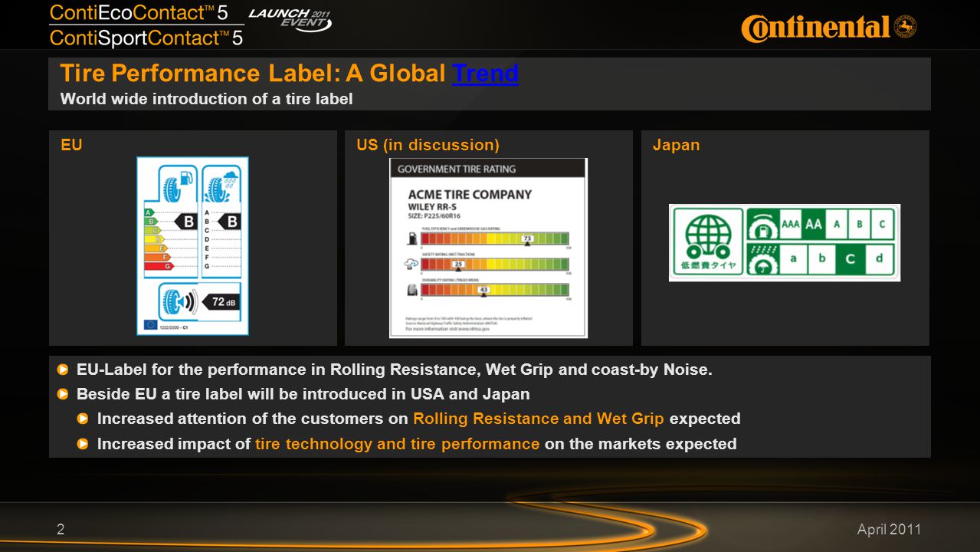The height and width of the screenshot is (552, 980).
Task: Click the US Government Tire Rating image
Action: pyautogui.click(x=488, y=248)
